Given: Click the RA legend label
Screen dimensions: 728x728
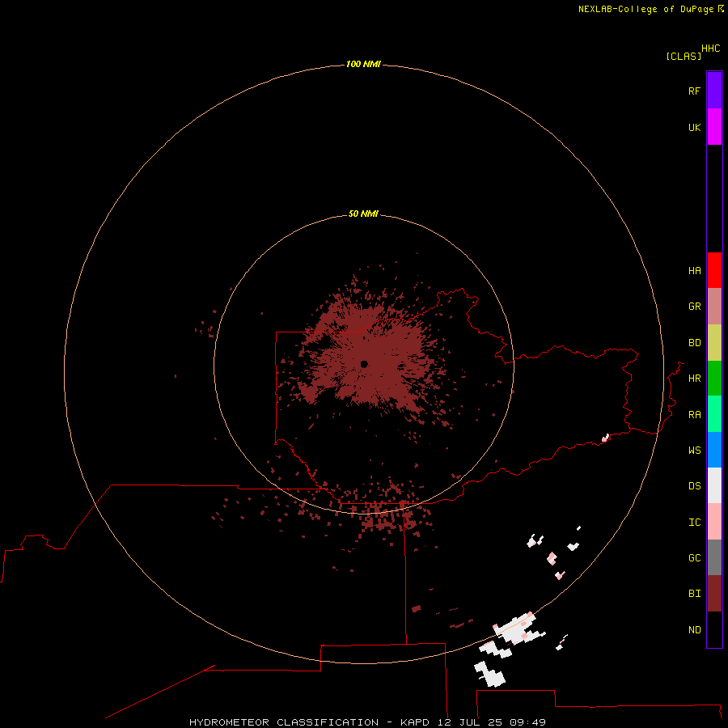Looking at the screenshot, I should (x=695, y=415).
